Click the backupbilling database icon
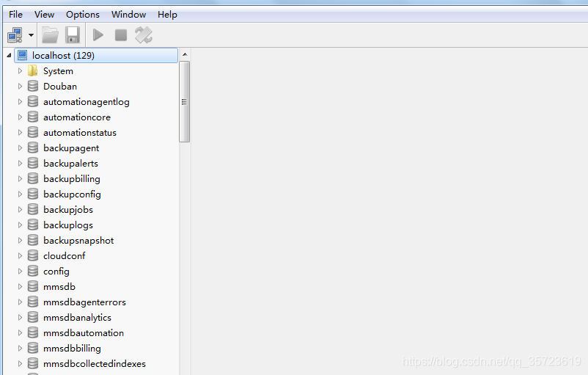Viewport: 588px width, 375px height. [x=33, y=178]
